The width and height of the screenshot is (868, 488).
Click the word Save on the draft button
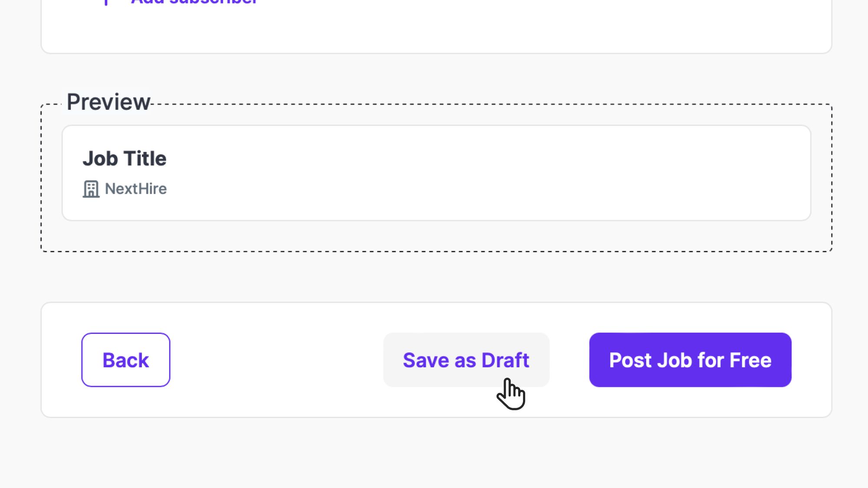point(426,360)
